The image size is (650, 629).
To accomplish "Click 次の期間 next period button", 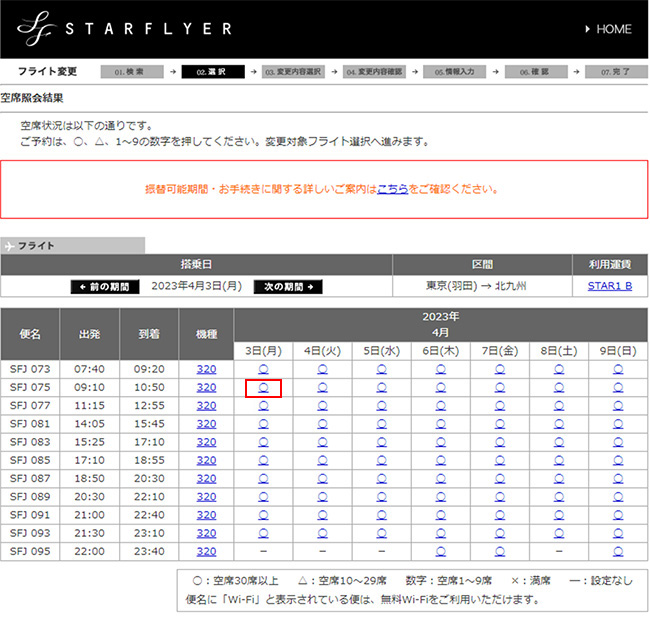I will [288, 286].
